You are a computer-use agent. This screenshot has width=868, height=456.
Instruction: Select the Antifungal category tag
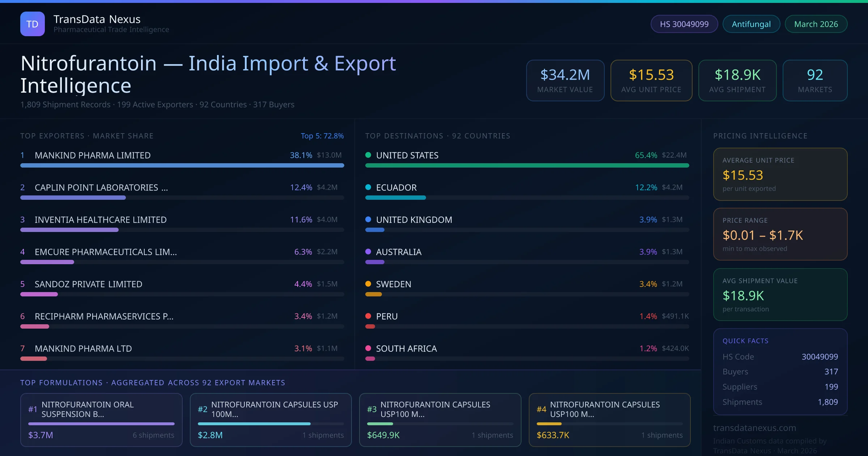point(751,24)
